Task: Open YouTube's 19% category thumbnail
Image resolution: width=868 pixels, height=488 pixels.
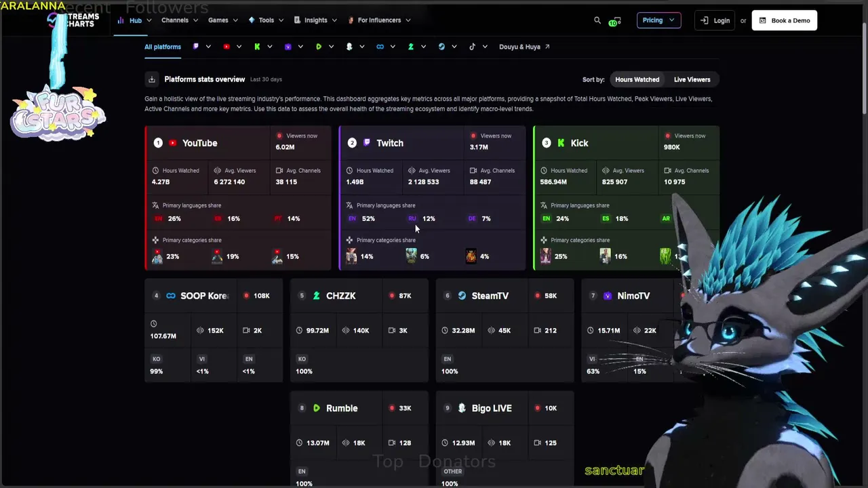Action: pos(217,256)
